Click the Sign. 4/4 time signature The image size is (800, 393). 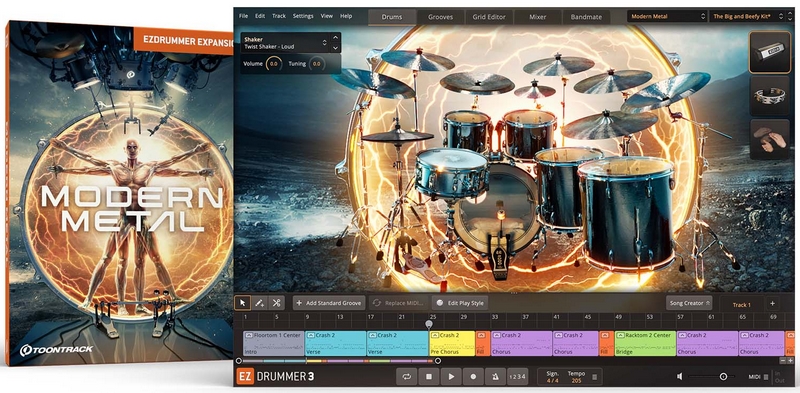553,377
